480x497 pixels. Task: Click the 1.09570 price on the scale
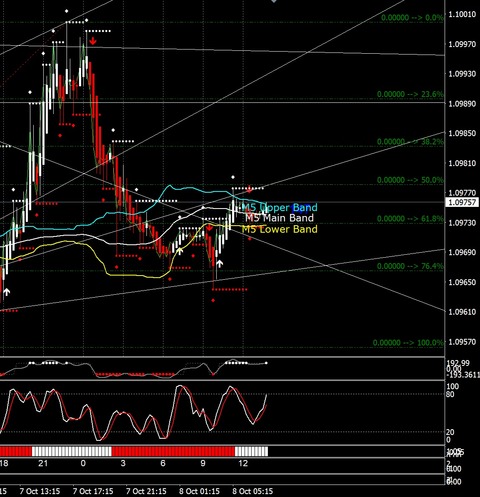point(462,342)
